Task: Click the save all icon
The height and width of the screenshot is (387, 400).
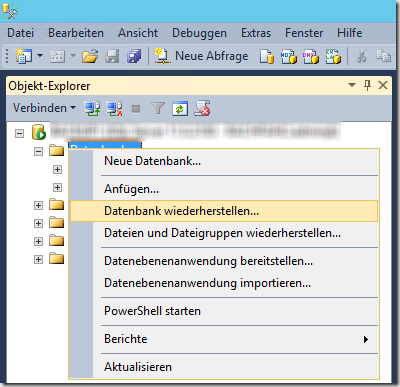Action: tap(134, 56)
